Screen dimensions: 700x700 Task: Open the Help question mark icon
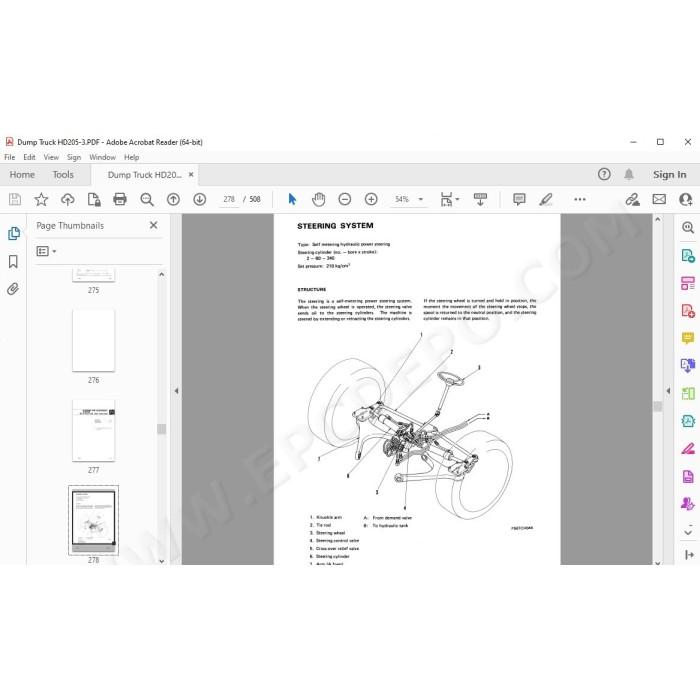(604, 174)
